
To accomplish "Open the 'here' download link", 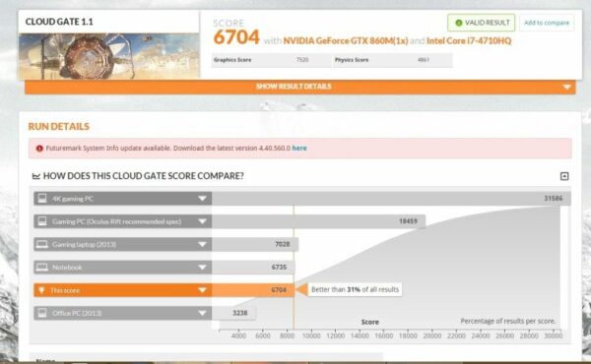I will coord(299,148).
